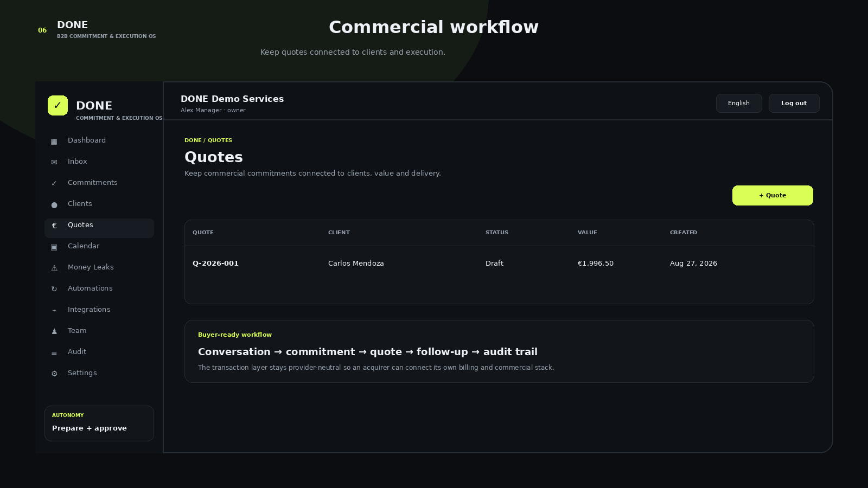Screen dimensions: 868x488
Task: Click the Inbox envelope icon
Action: [54, 162]
